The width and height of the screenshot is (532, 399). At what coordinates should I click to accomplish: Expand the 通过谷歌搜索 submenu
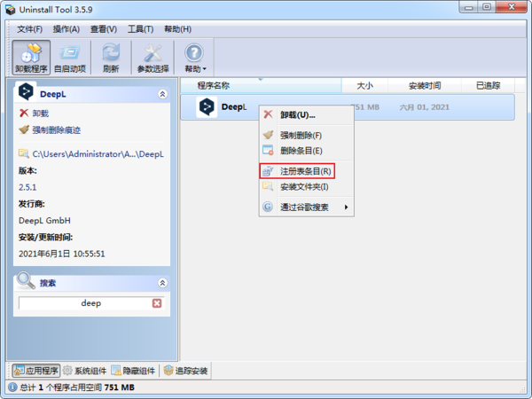point(306,207)
